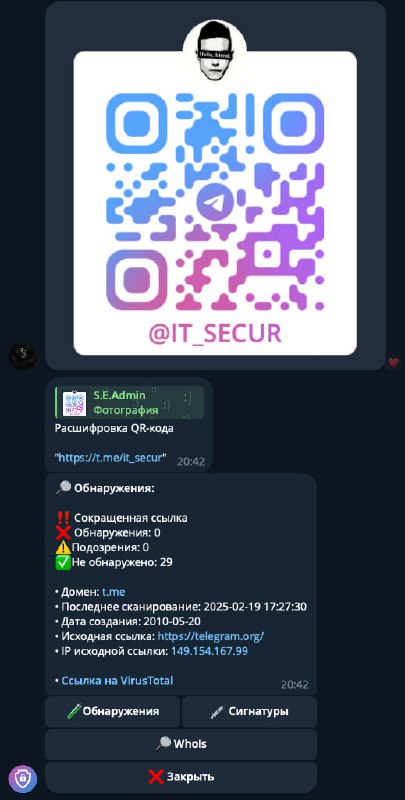This screenshot has height=800, width=405.
Task: Click the red cross icon before Обнаружения: 0
Action: (63, 533)
